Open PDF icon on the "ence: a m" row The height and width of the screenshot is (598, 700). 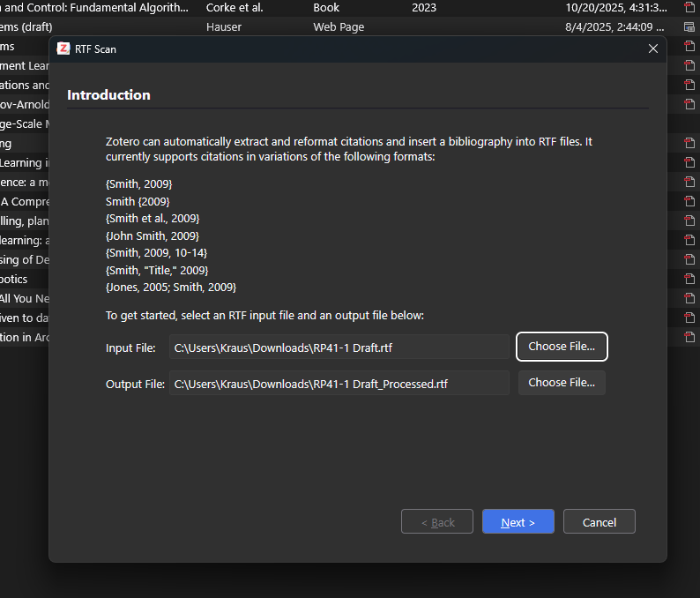[689, 183]
